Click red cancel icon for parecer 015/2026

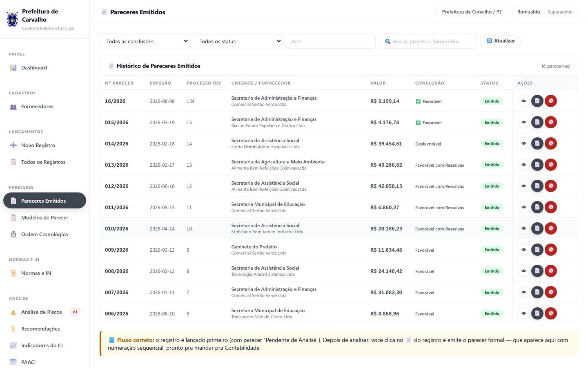click(551, 122)
